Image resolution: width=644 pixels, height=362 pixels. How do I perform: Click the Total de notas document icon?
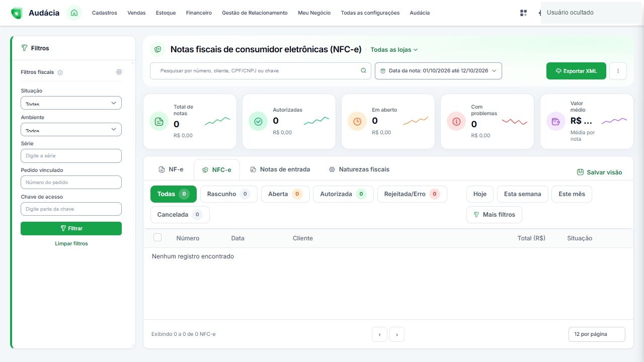[159, 121]
